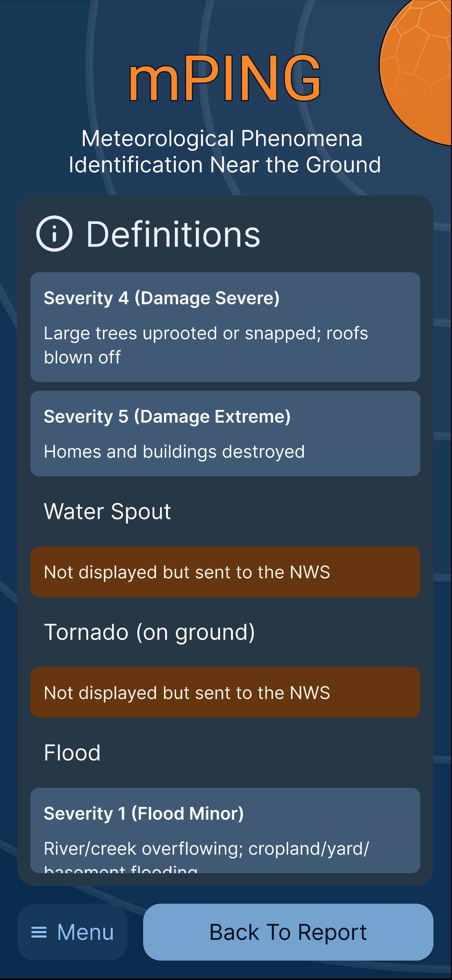
Task: Select the Severity 5 Damage Extreme card
Action: [225, 434]
